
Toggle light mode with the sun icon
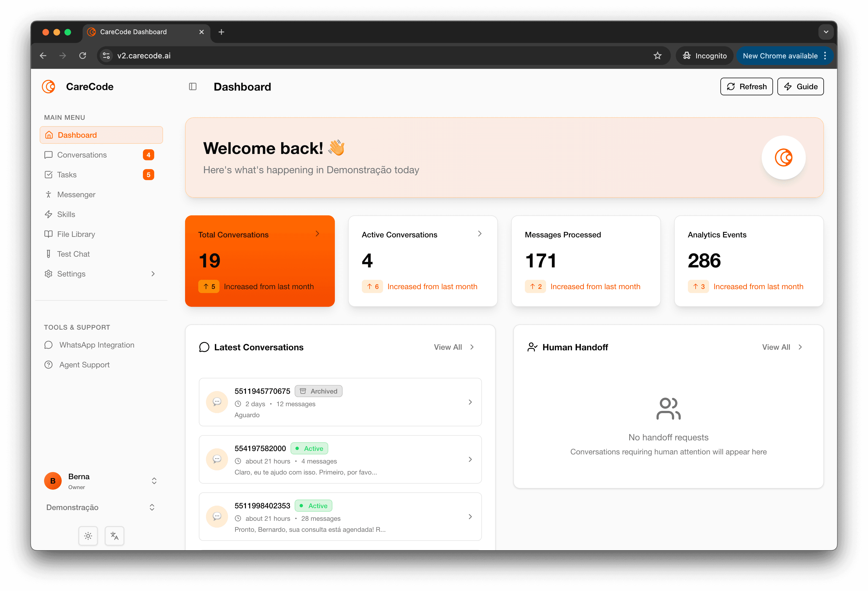pos(88,536)
